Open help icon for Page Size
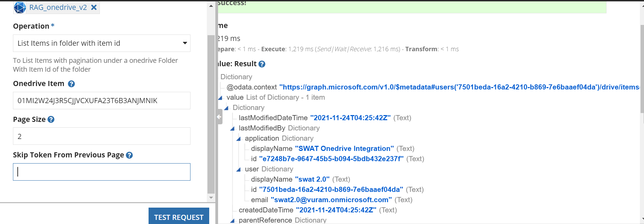This screenshot has width=644, height=224. coord(51,120)
